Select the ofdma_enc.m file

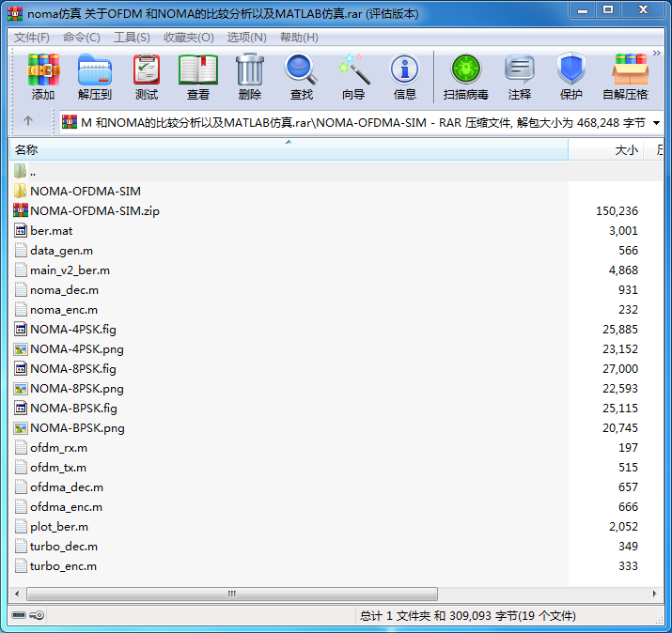[67, 506]
